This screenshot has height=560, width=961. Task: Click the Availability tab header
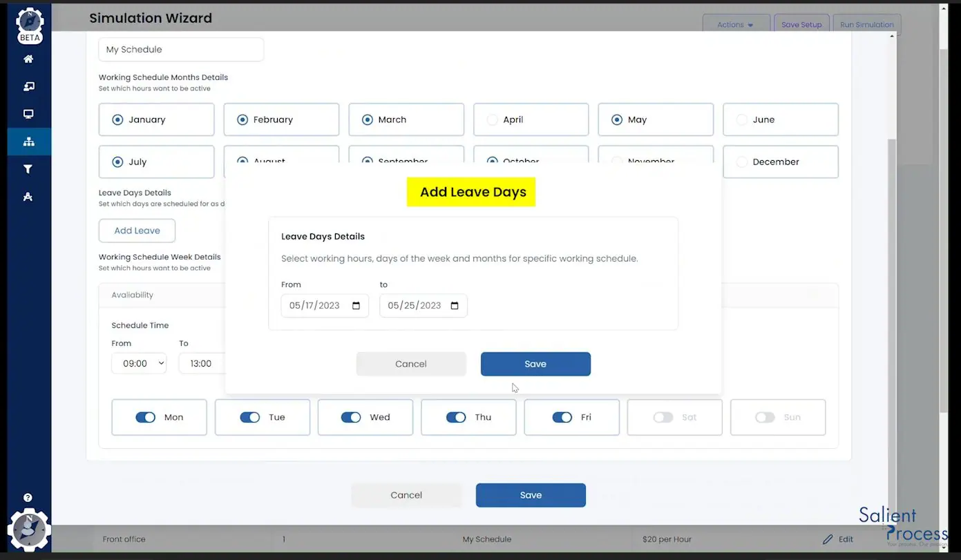132,295
